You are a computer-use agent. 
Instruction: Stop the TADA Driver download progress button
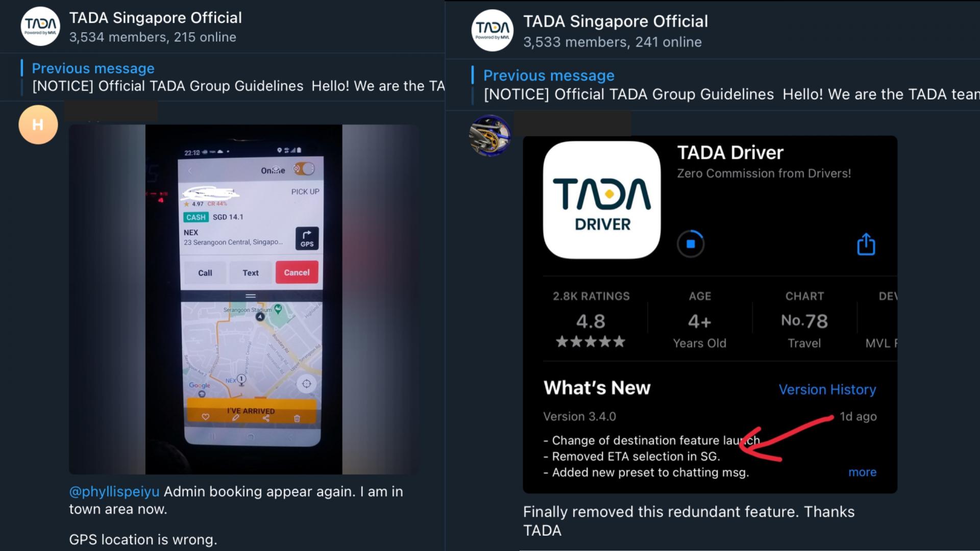[x=691, y=244]
